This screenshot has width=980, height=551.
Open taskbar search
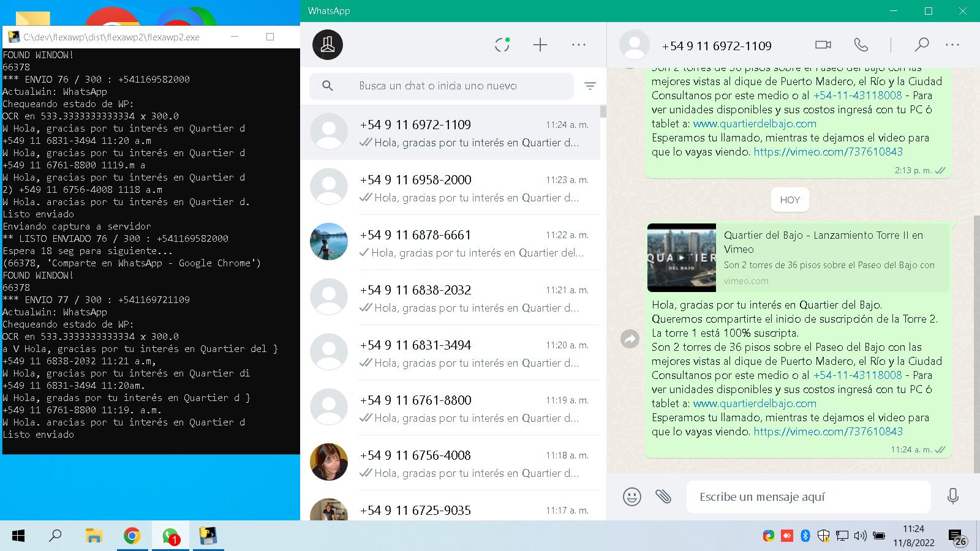point(55,536)
